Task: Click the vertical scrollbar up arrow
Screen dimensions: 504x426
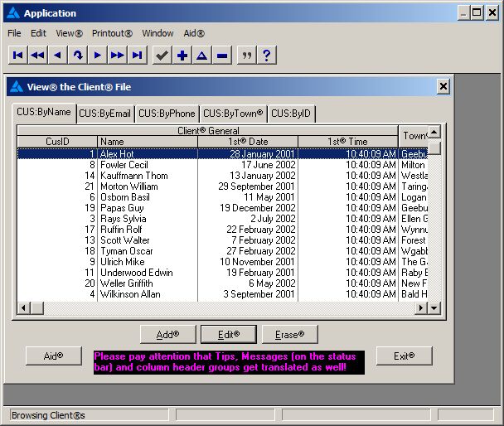Action: click(434, 132)
